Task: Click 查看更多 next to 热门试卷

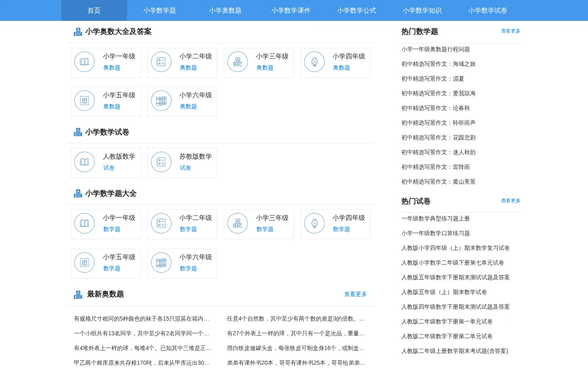Action: click(511, 201)
